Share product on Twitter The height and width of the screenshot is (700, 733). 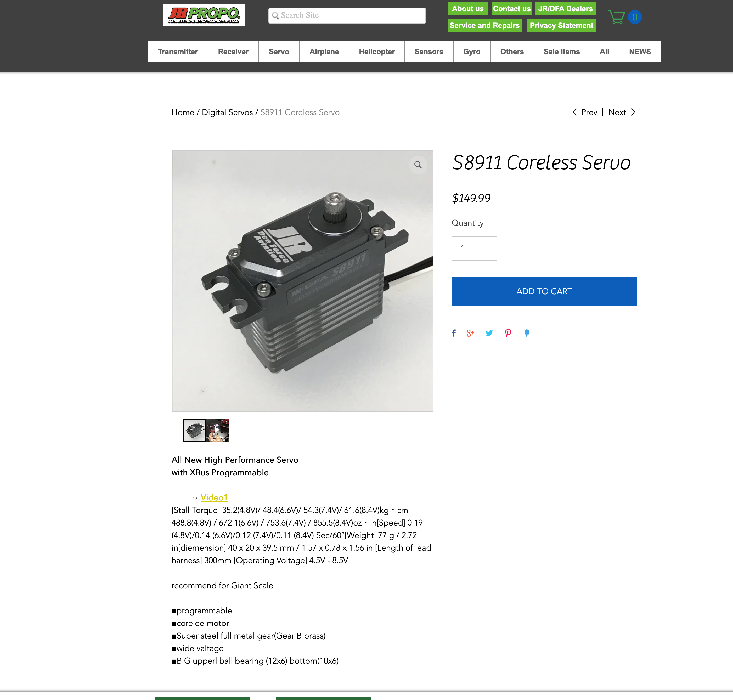(x=489, y=333)
